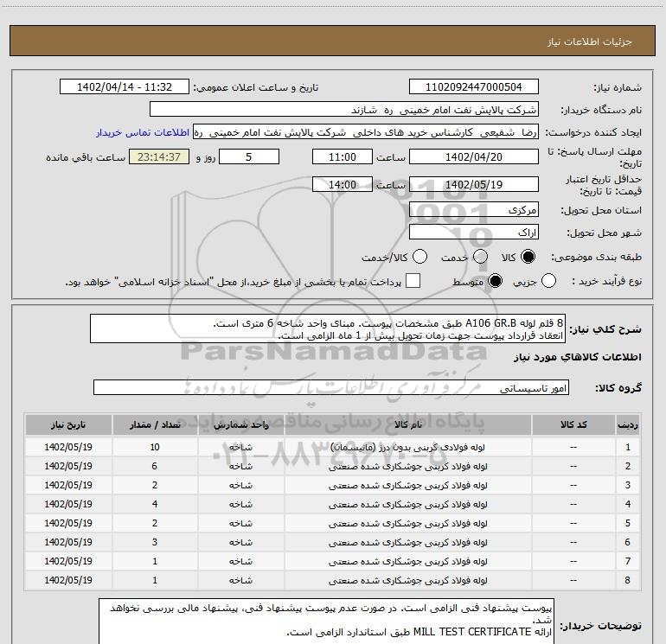Select the خدمت radio button
Image resolution: width=666 pixels, height=644 pixels.
(x=480, y=257)
